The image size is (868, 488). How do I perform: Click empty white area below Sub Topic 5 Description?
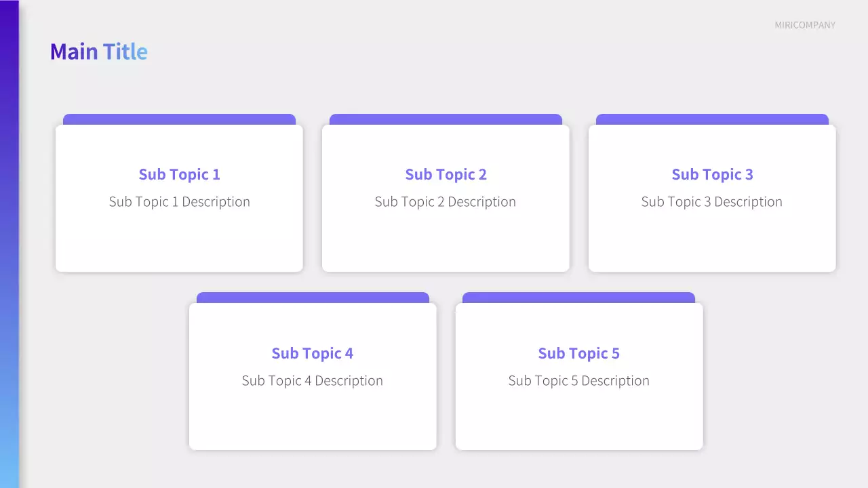578,419
